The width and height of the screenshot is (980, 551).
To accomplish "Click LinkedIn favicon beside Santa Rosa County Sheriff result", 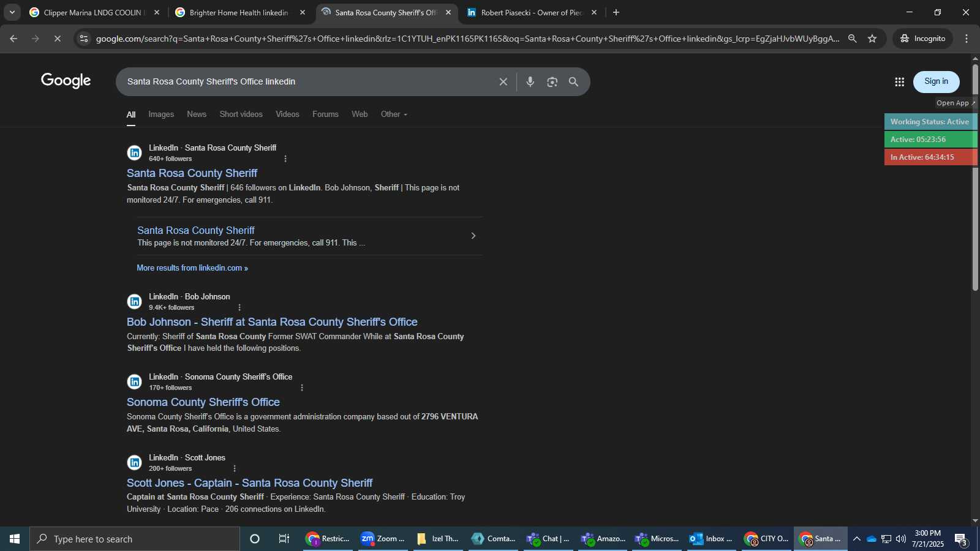I will click(135, 153).
